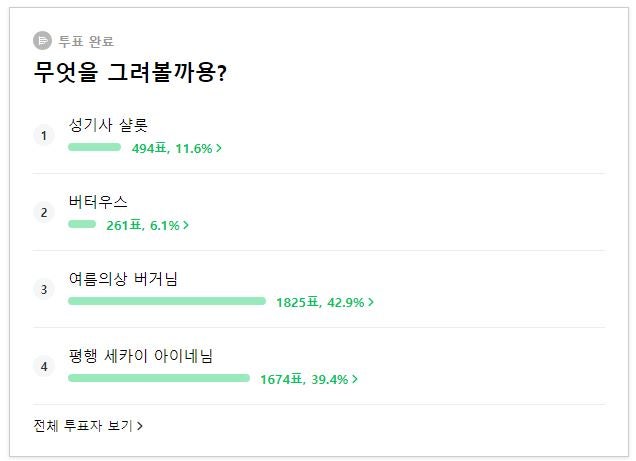Select the 버터우스 option text

tap(98, 201)
